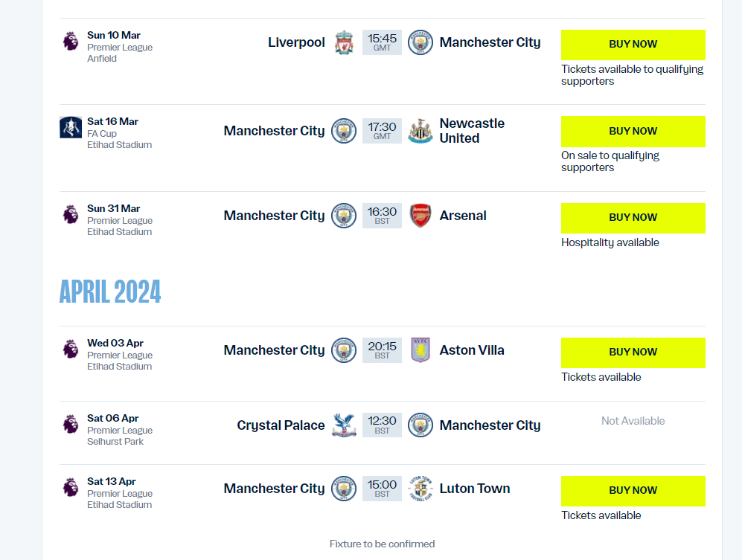Click Premier League logo beside Sun 10 Mar
Screen dimensions: 742x560
point(71,41)
